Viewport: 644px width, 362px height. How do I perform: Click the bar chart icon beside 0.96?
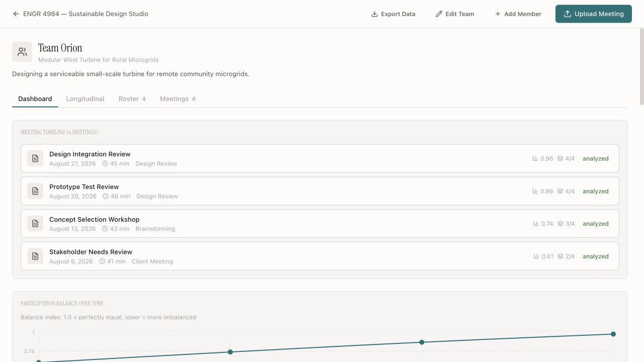tap(535, 158)
